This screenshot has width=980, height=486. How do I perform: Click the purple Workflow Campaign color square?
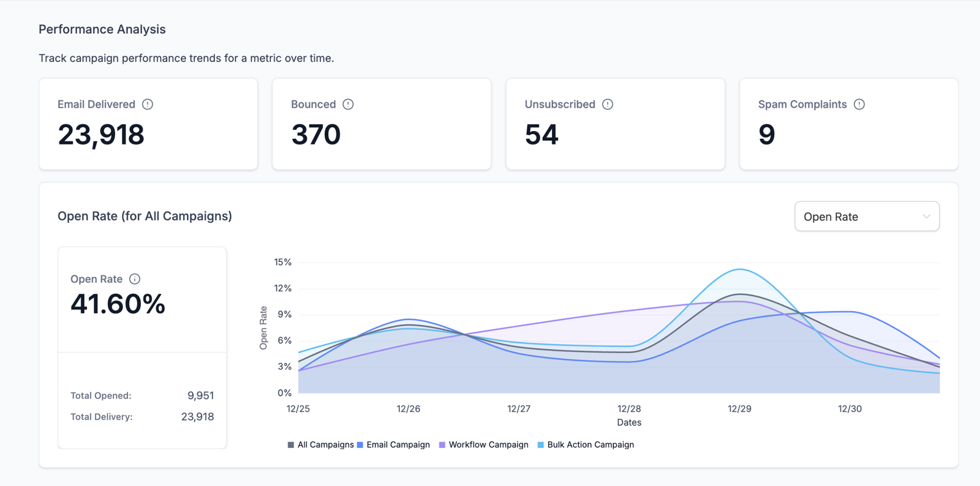pyautogui.click(x=442, y=445)
